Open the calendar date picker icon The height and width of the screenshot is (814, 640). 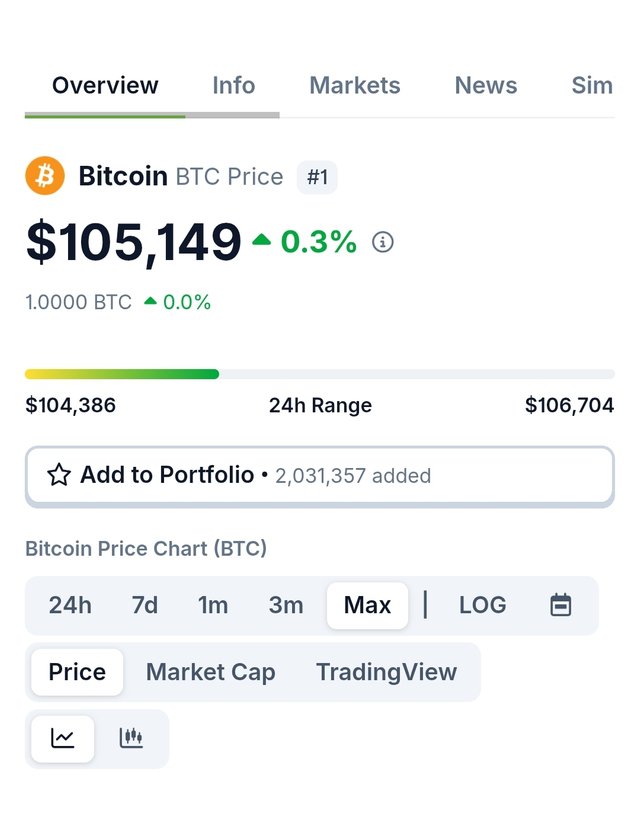tap(561, 605)
